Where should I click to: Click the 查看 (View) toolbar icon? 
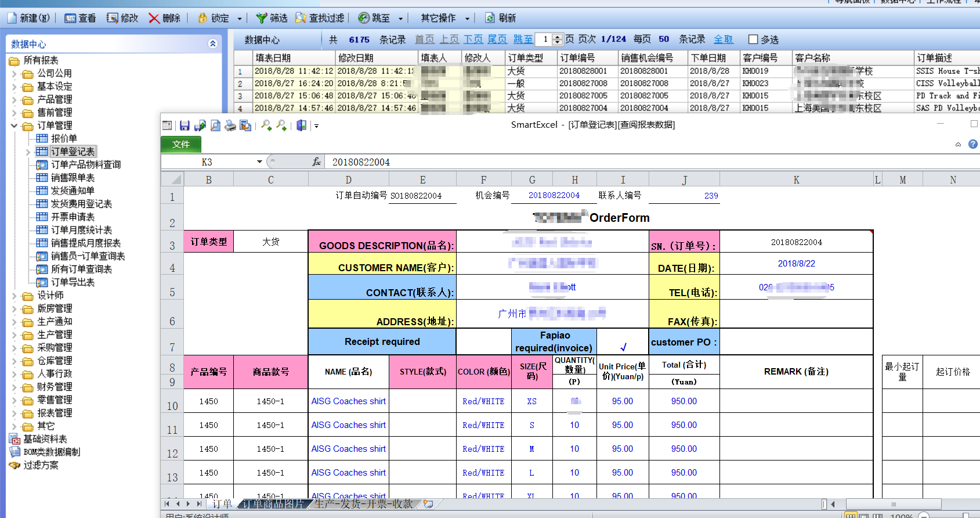70,18
